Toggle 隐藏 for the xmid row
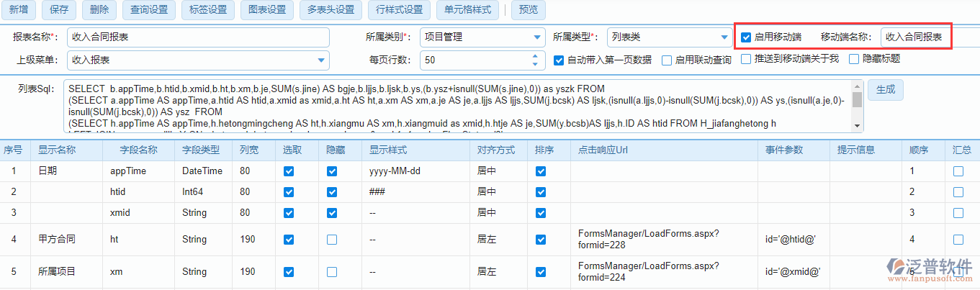 332,213
